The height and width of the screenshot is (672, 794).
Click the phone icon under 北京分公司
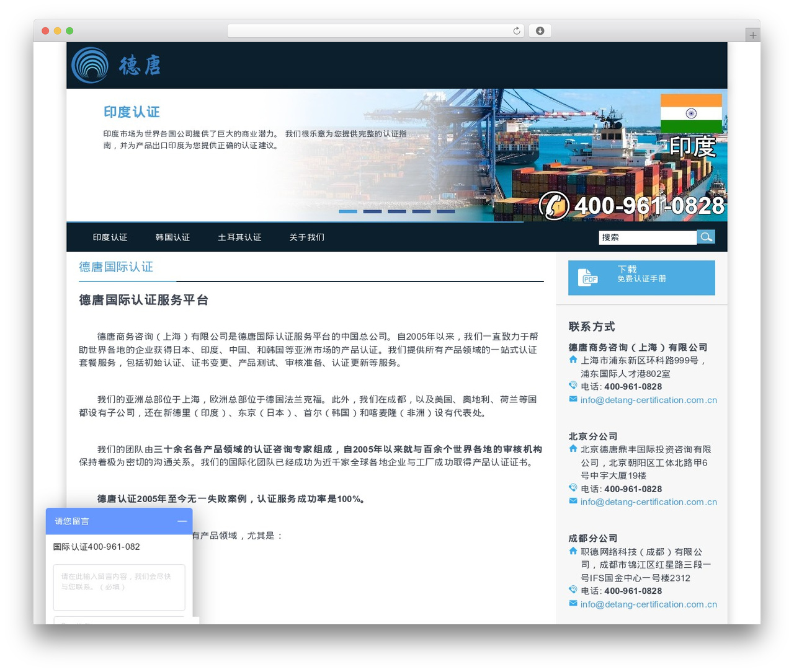click(x=573, y=488)
